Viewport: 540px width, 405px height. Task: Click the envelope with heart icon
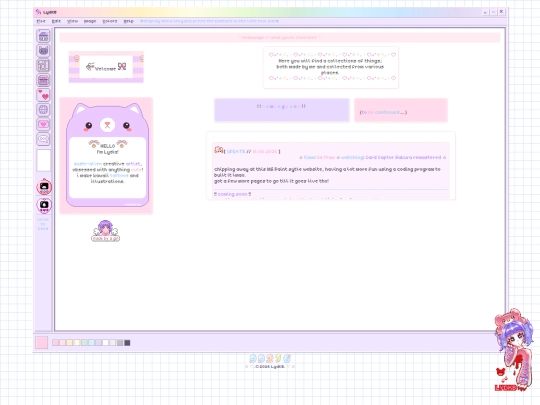43,124
